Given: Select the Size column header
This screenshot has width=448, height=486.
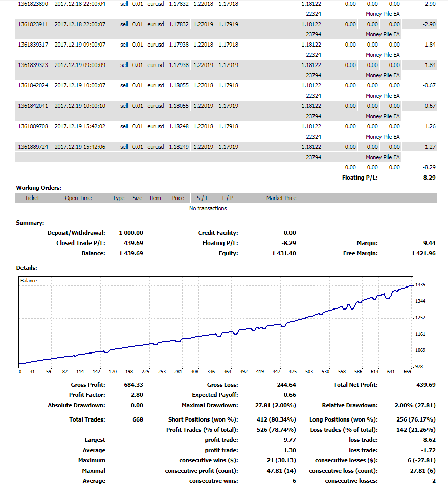Looking at the screenshot, I should pyautogui.click(x=138, y=198).
